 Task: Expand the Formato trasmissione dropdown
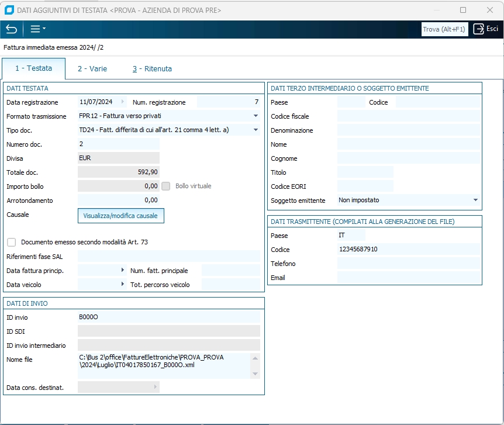[256, 116]
